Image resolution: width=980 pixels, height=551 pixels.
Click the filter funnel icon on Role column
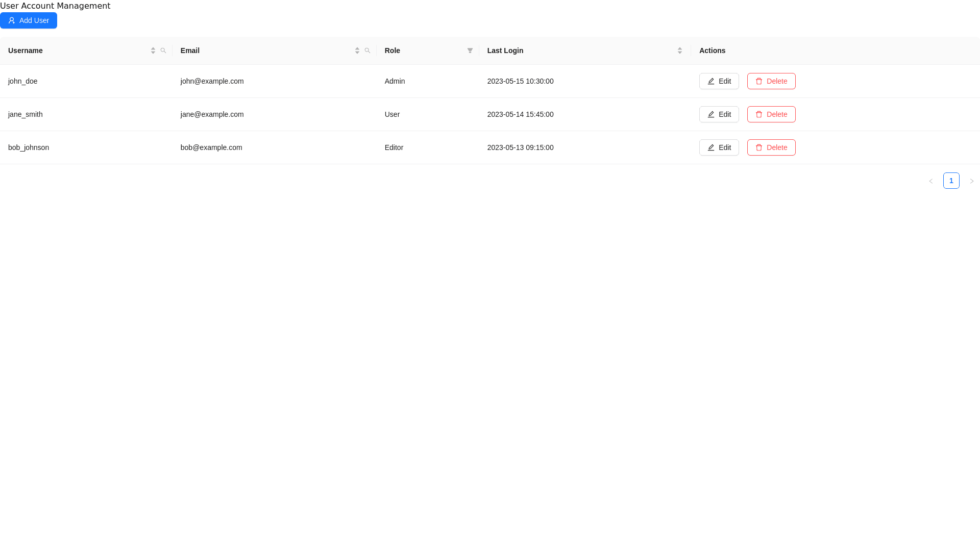tap(470, 51)
